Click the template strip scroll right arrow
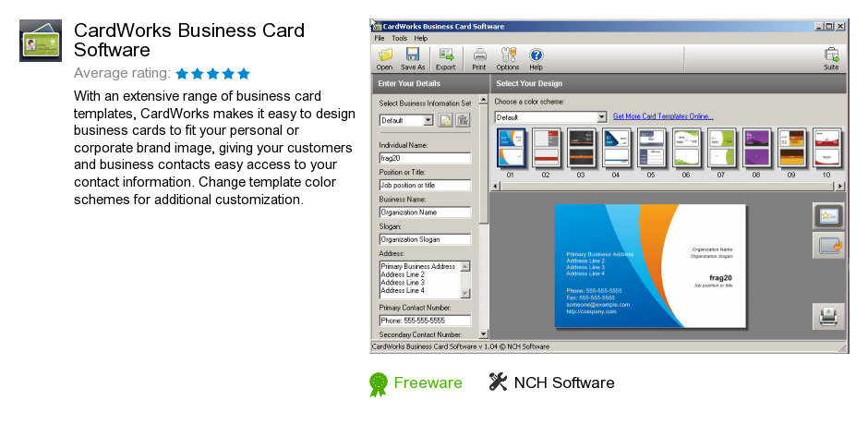The width and height of the screenshot is (868, 425). click(841, 187)
